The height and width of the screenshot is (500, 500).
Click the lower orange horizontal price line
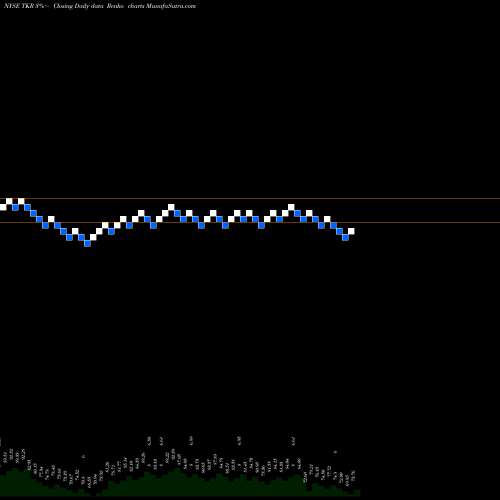[250, 222]
